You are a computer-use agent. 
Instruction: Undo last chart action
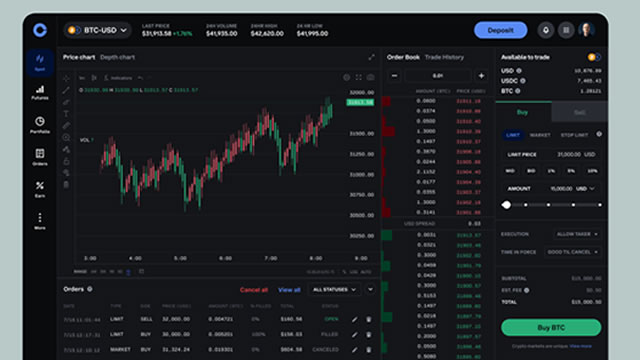tap(140, 78)
